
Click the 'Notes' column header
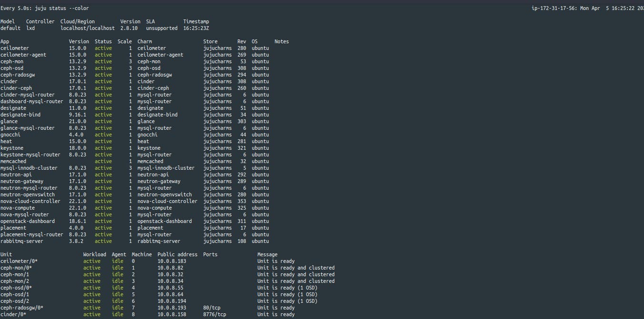pos(282,41)
